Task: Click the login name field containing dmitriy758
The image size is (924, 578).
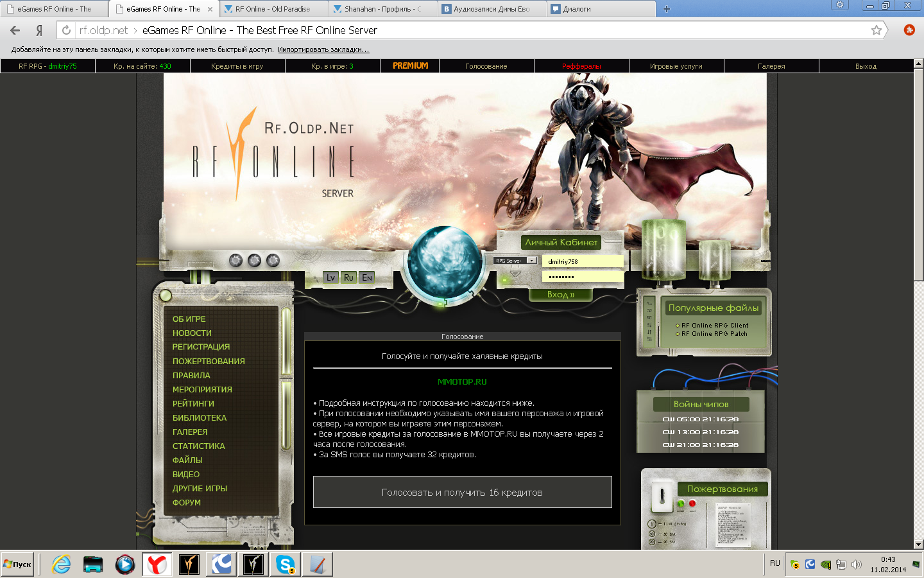Action: [x=583, y=261]
